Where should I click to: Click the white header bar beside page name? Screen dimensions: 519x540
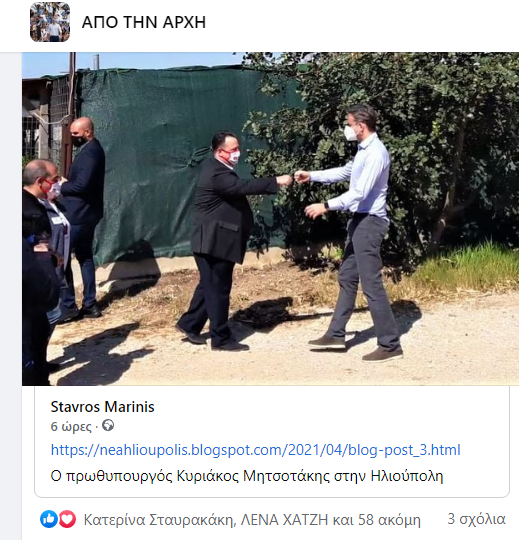(362, 24)
